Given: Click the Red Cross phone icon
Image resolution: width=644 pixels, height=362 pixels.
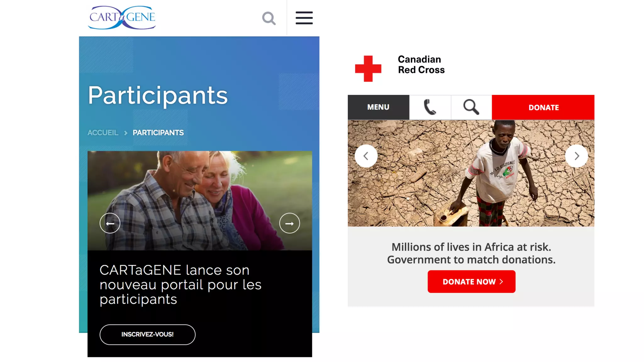Looking at the screenshot, I should point(430,107).
